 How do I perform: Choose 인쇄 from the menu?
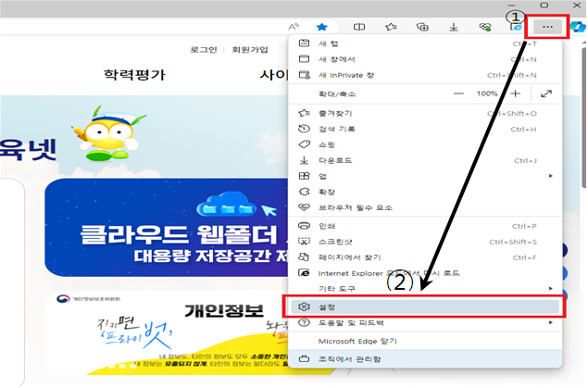click(425, 226)
